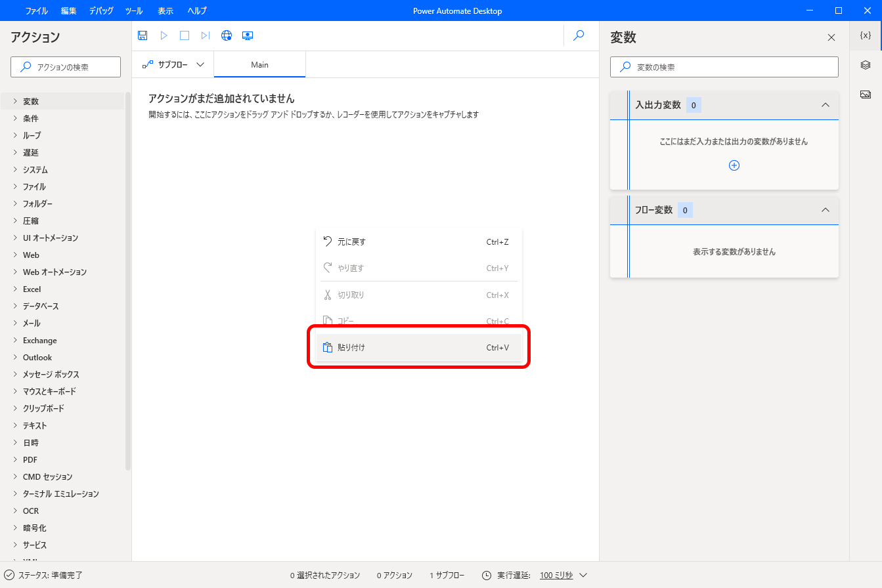
Task: Open the UI elements layers icon
Action: click(x=866, y=65)
